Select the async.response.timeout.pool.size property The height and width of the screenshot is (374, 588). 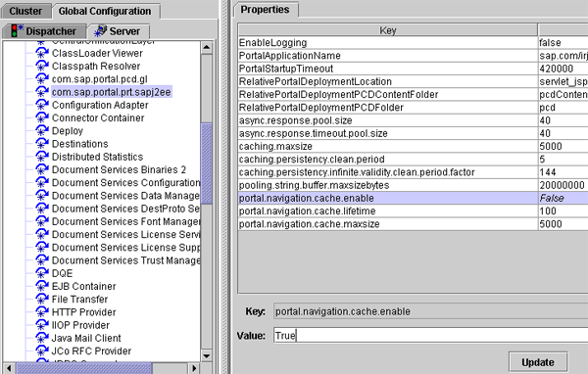pyautogui.click(x=413, y=133)
